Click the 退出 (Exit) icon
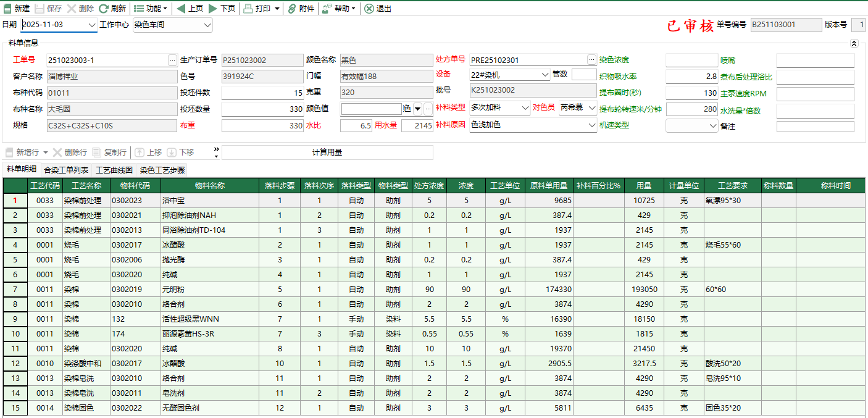The image size is (868, 418). [369, 9]
